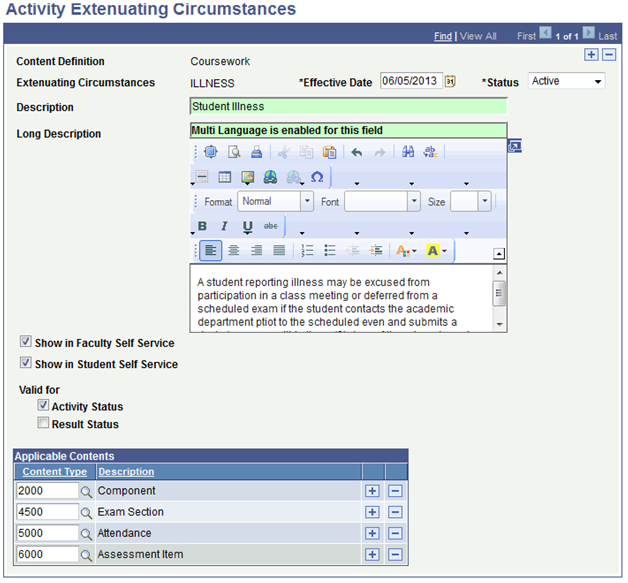Insert a numbered list

tap(307, 251)
